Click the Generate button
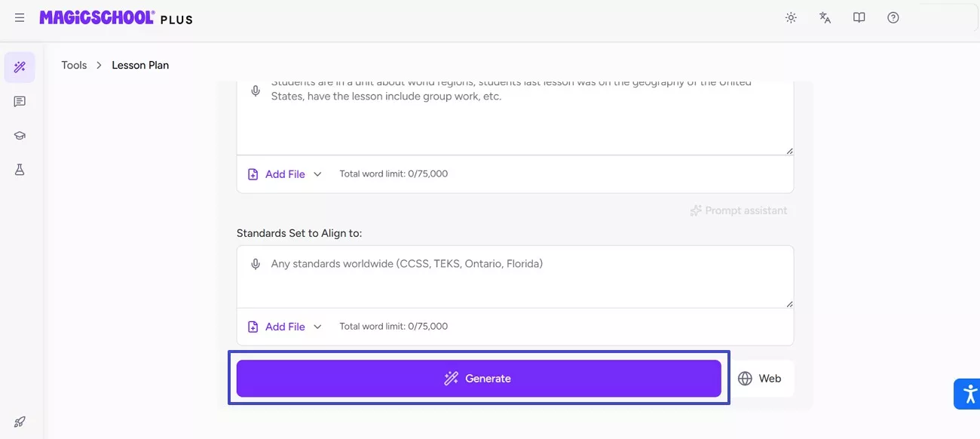This screenshot has width=980, height=439. (x=479, y=379)
